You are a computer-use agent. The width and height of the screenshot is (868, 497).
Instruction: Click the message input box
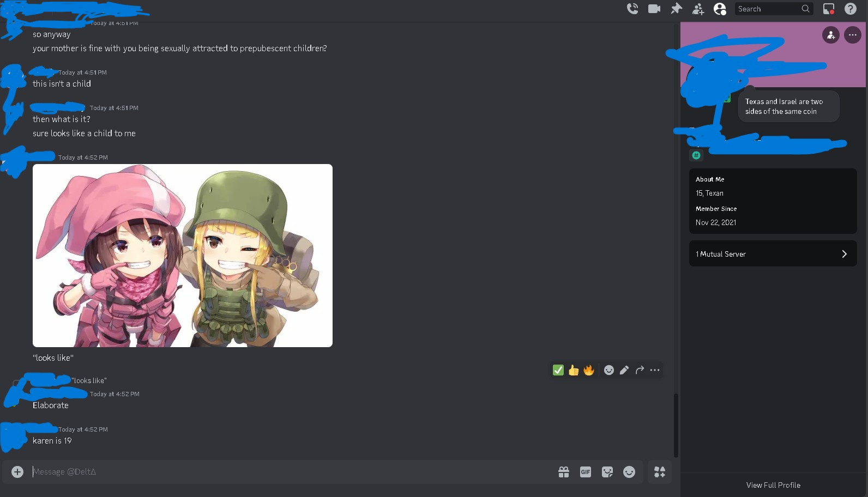pyautogui.click(x=289, y=472)
